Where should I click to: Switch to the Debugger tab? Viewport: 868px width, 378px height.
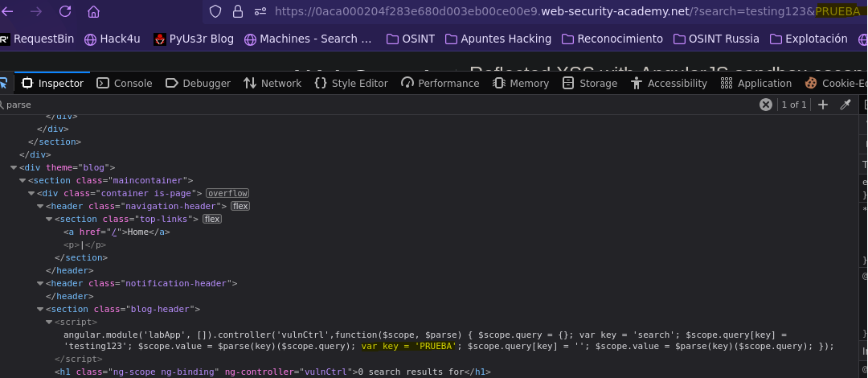click(198, 83)
